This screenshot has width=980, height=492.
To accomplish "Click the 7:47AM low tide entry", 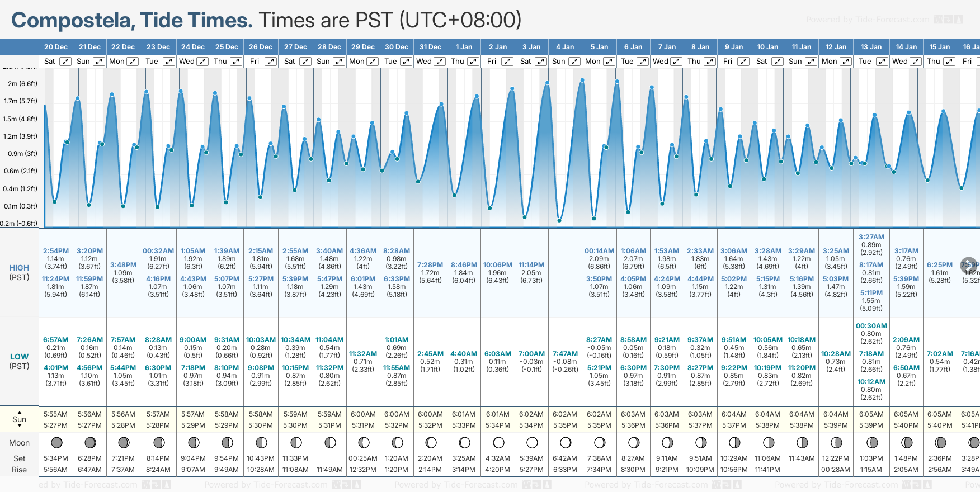I will click(565, 354).
